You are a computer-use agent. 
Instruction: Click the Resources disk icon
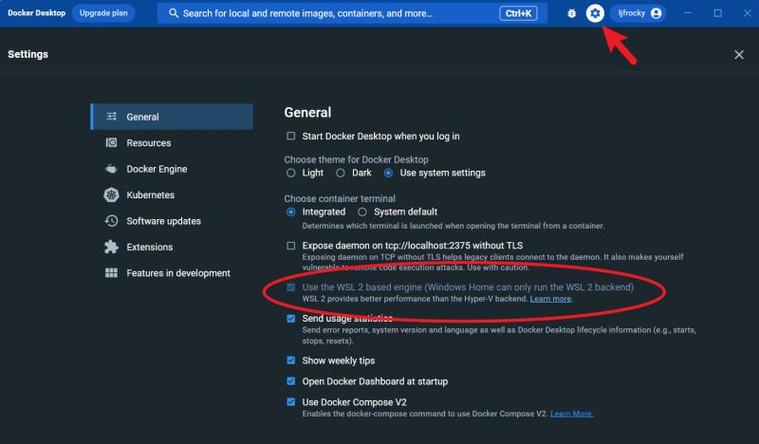tap(111, 142)
